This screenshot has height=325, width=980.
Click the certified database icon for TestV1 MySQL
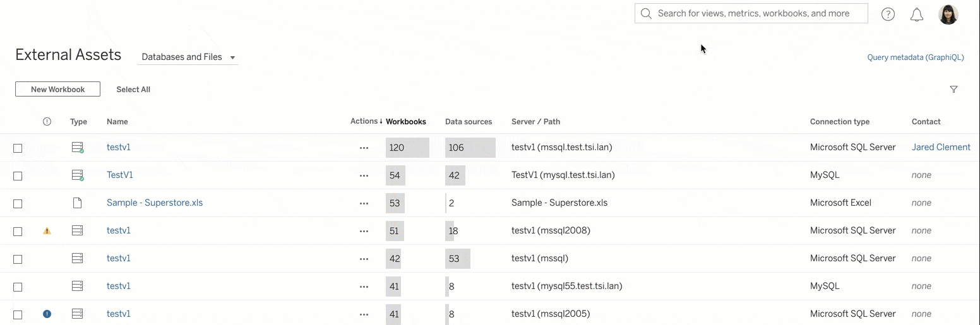[78, 175]
